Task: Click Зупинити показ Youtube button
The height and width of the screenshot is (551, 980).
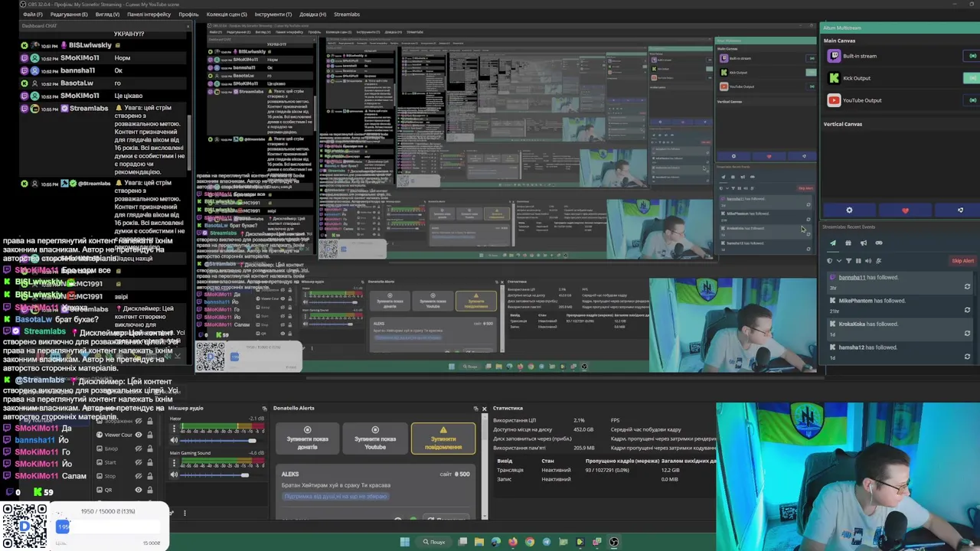Action: point(374,438)
